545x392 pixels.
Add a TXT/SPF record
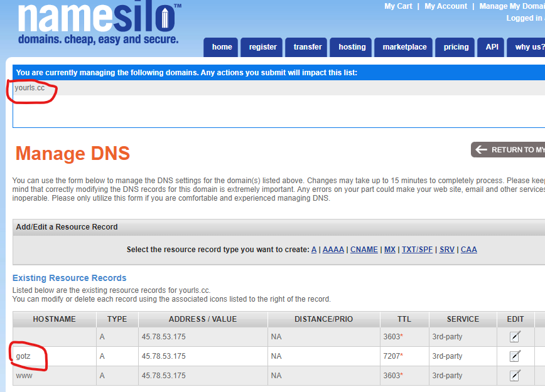[x=417, y=250]
